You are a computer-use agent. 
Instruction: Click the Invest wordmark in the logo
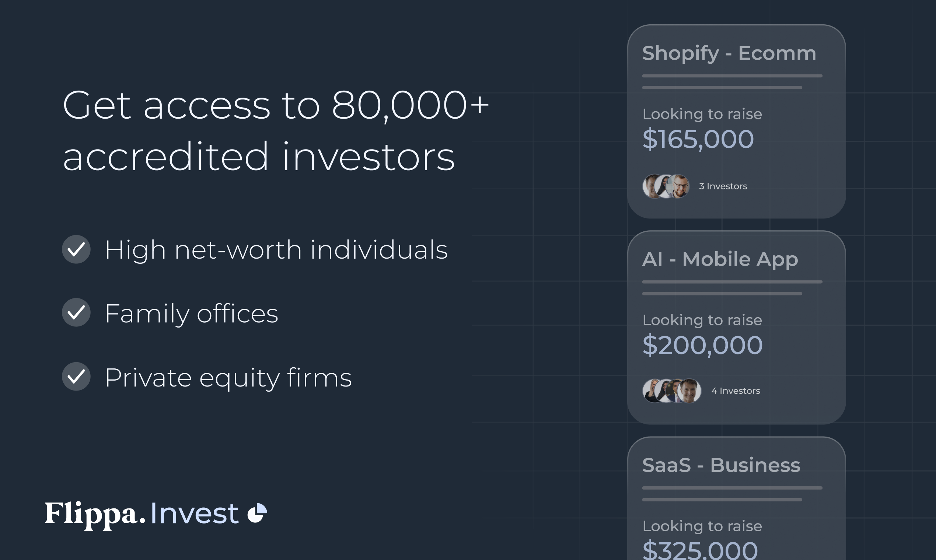tap(194, 513)
